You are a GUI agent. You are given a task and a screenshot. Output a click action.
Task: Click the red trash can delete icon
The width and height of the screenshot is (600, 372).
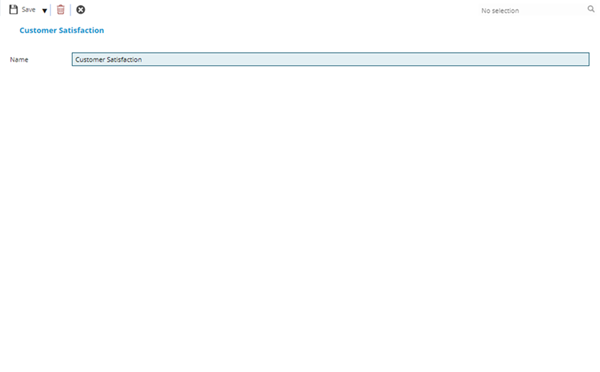(60, 10)
